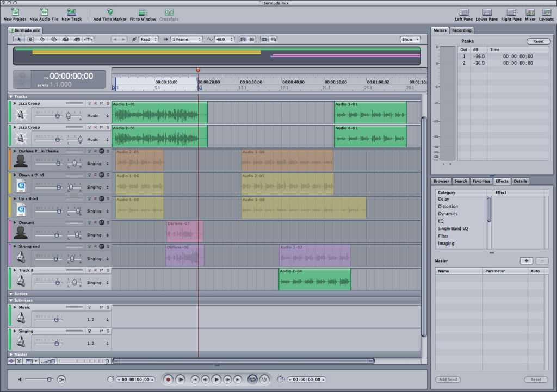The width and height of the screenshot is (557, 392).
Task: Click the New Project toolbar icon
Action: point(15,12)
